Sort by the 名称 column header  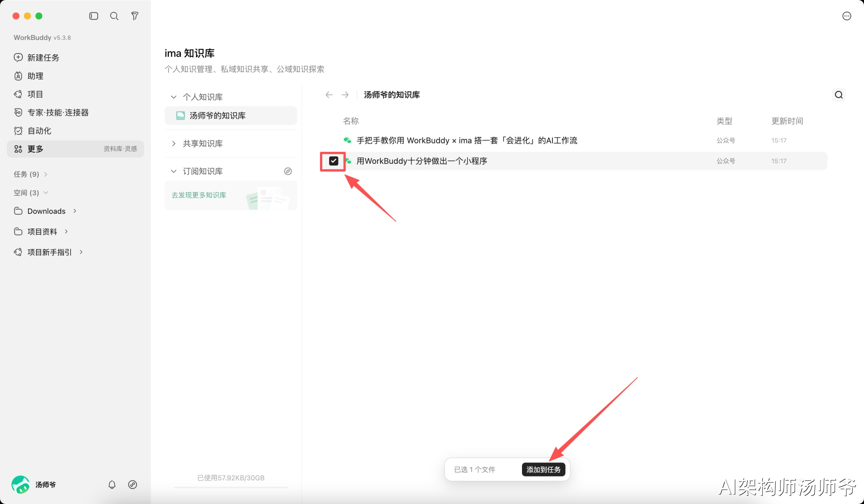(351, 121)
